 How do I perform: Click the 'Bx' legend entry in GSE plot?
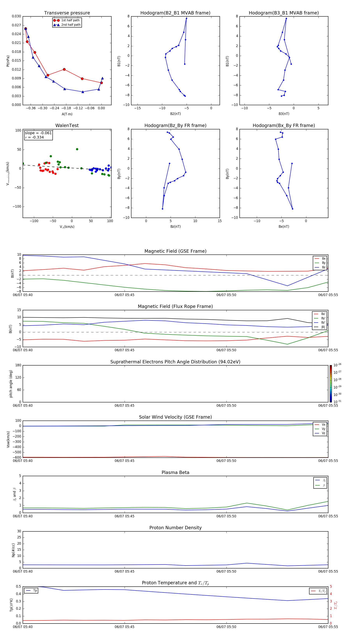(x=320, y=259)
